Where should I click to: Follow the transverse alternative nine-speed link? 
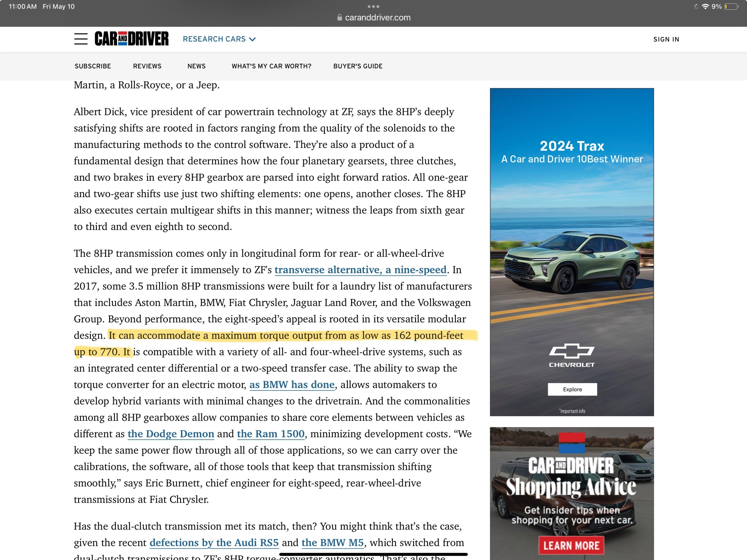coord(360,270)
